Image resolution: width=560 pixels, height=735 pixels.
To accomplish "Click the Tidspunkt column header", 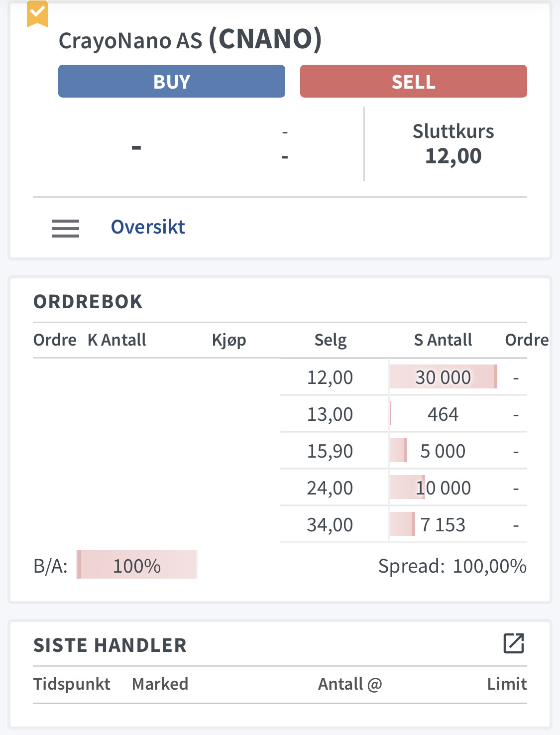I will click(72, 684).
